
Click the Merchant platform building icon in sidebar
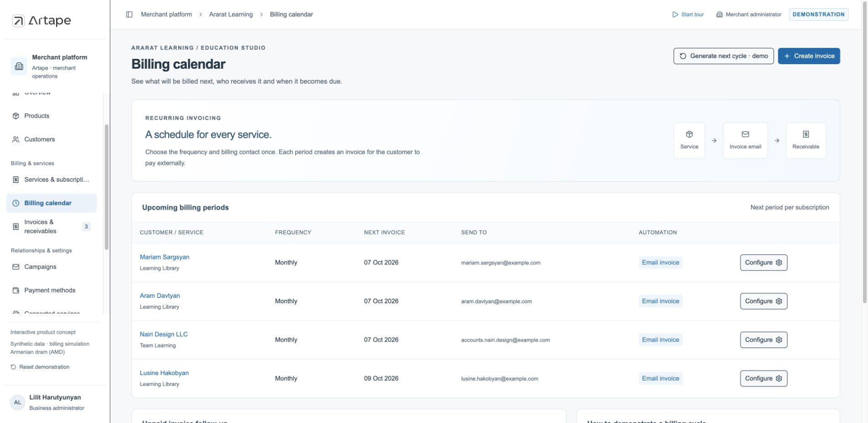[x=19, y=66]
